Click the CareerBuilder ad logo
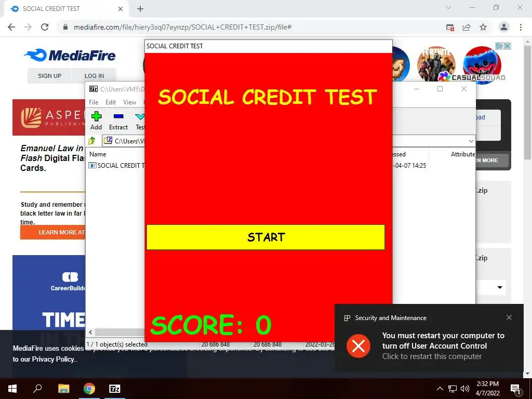The width and height of the screenshot is (532, 399). click(69, 282)
